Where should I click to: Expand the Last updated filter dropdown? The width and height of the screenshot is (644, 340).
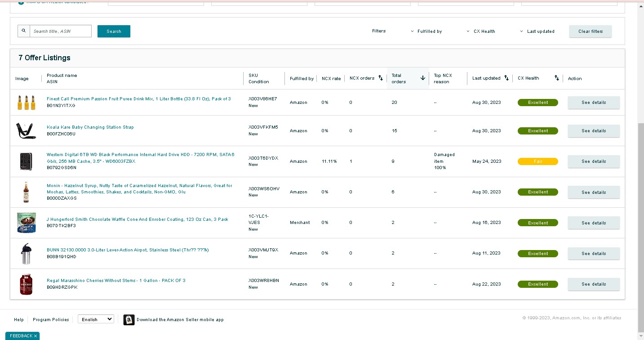click(537, 31)
